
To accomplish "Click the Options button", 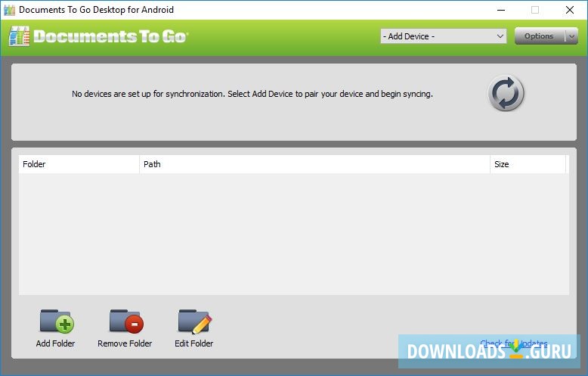I will [540, 36].
